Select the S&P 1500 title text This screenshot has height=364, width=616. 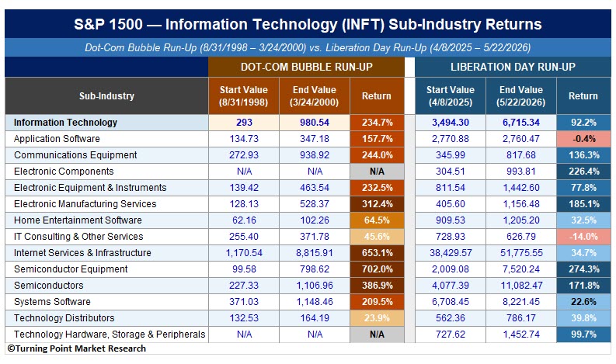coord(308,24)
